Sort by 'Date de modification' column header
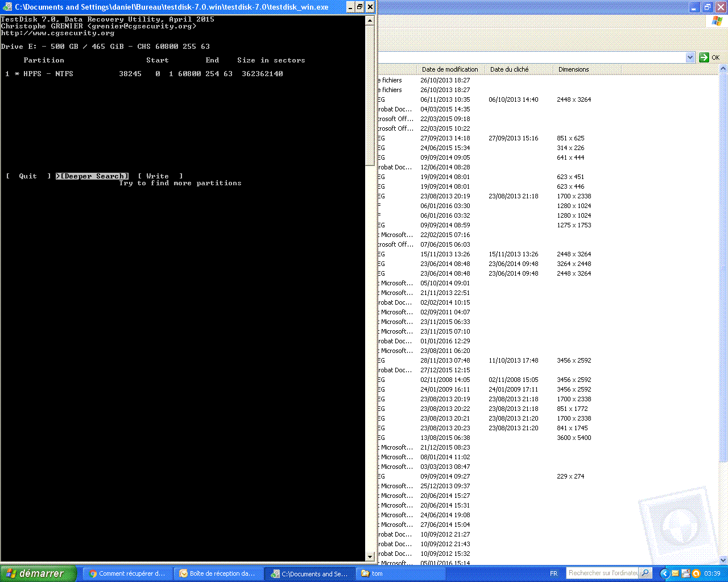728x582 pixels. click(x=450, y=69)
